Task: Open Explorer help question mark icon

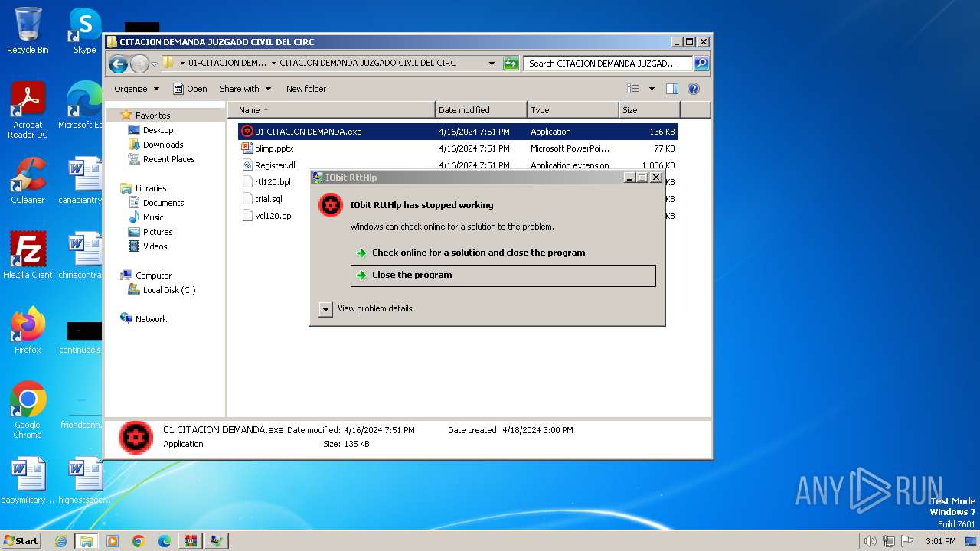Action: 694,89
